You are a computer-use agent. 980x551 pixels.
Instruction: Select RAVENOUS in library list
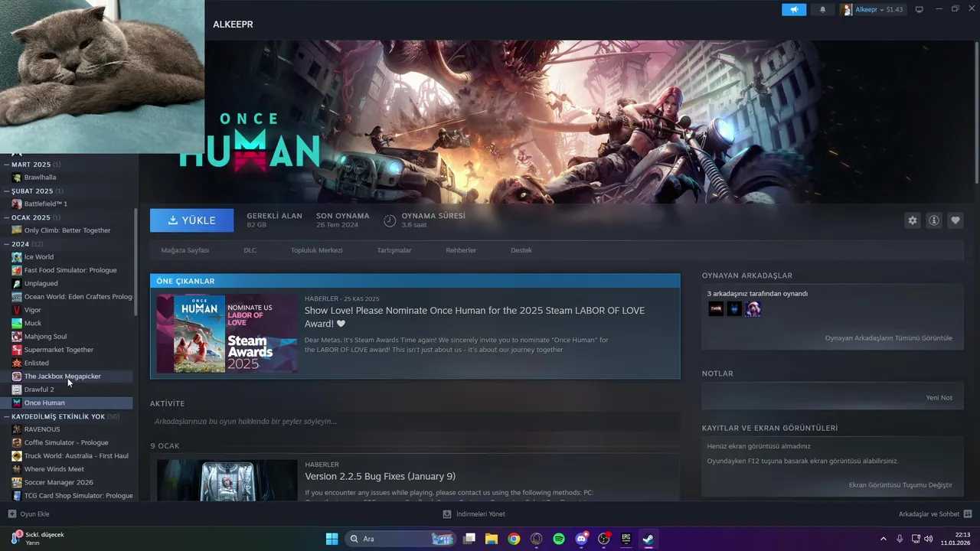67,429
